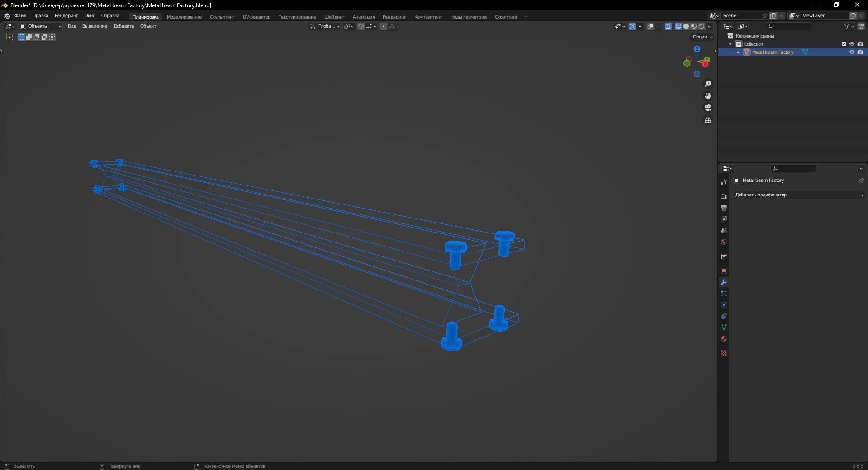
Task: Switch to wireframe viewport shading
Action: [678, 26]
